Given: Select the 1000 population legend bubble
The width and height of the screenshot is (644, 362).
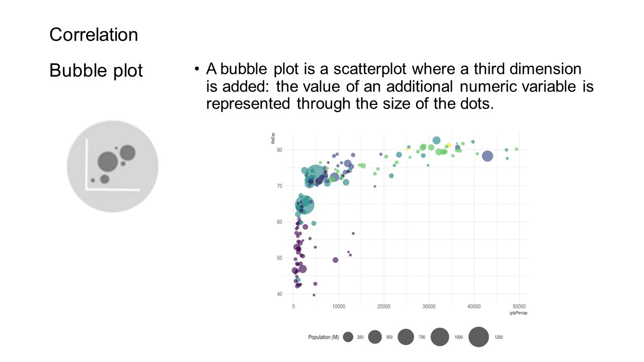Looking at the screenshot, I should [x=440, y=337].
